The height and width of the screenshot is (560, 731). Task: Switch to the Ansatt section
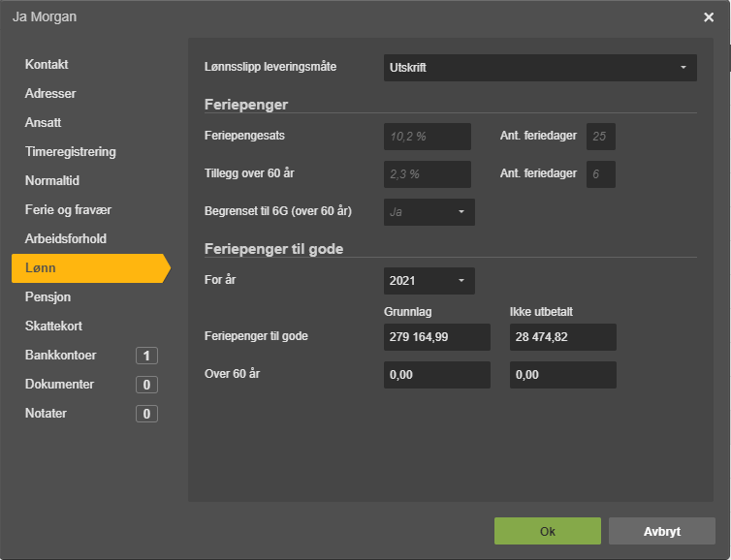tap(43, 122)
